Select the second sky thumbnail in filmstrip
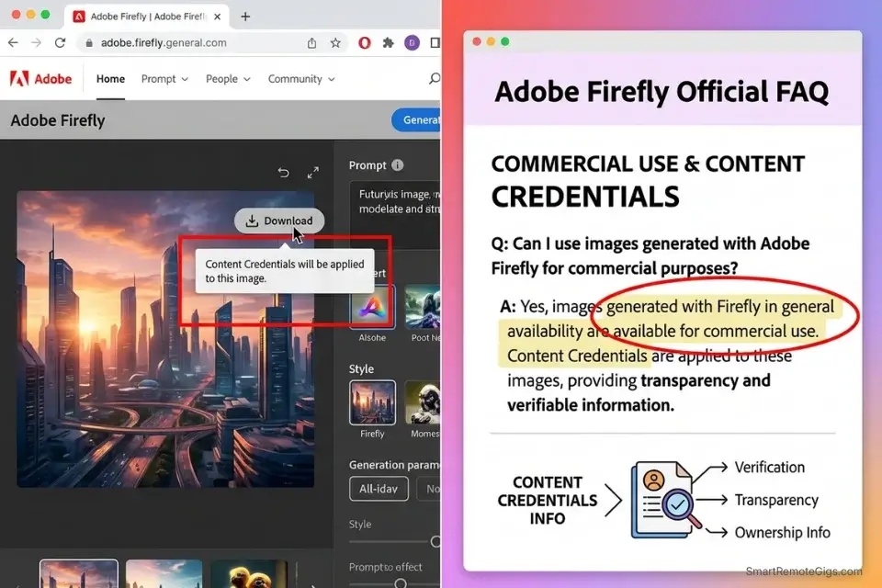 (x=164, y=573)
